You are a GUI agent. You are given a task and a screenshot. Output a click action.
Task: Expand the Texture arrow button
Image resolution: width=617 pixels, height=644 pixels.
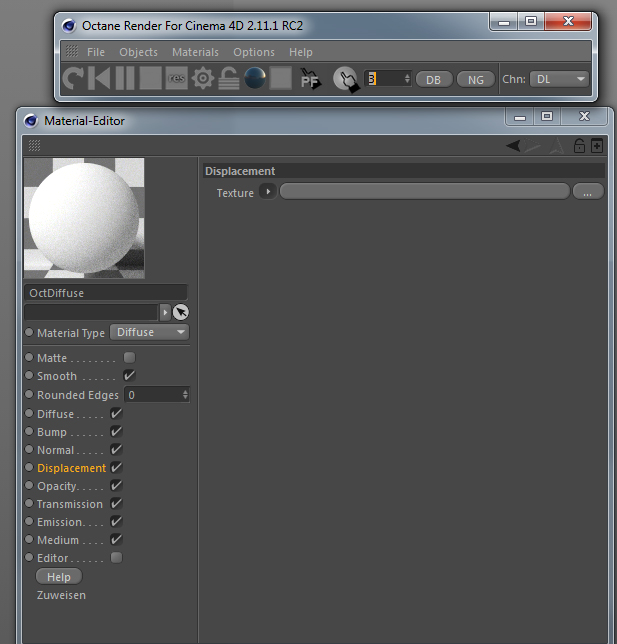268,192
